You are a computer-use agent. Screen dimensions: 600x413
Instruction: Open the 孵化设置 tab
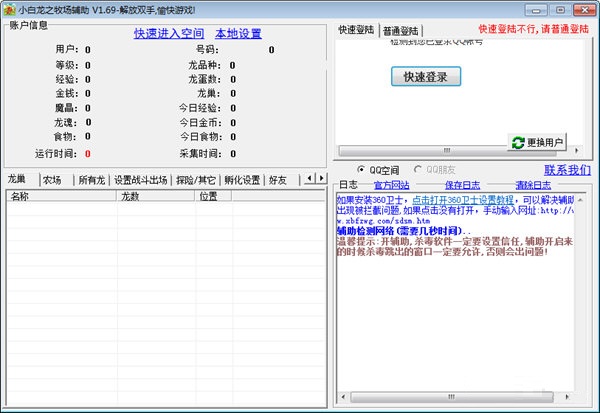tap(242, 180)
